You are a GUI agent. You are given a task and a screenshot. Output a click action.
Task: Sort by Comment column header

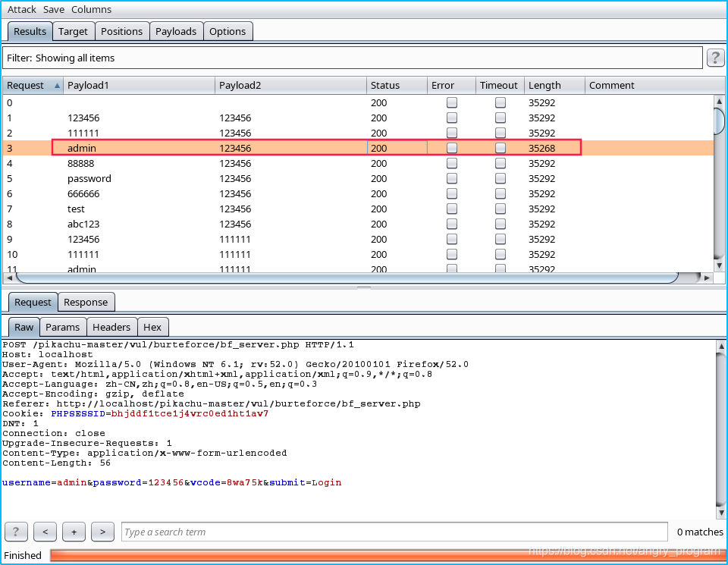(x=654, y=85)
